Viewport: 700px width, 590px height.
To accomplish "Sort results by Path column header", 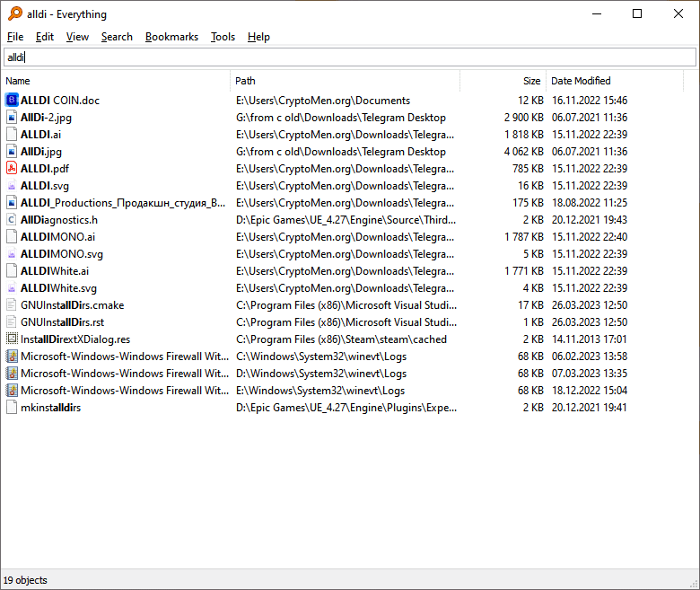I will (346, 81).
